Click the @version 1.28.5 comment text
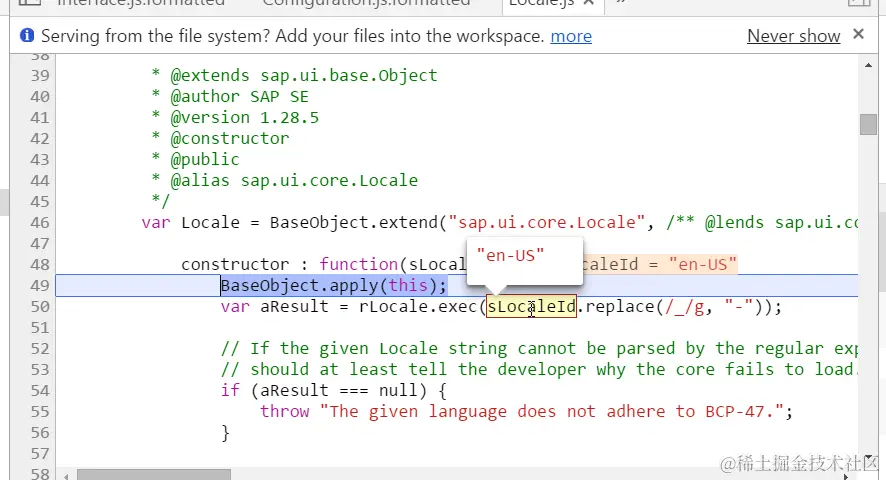This screenshot has width=886, height=480. pos(245,118)
